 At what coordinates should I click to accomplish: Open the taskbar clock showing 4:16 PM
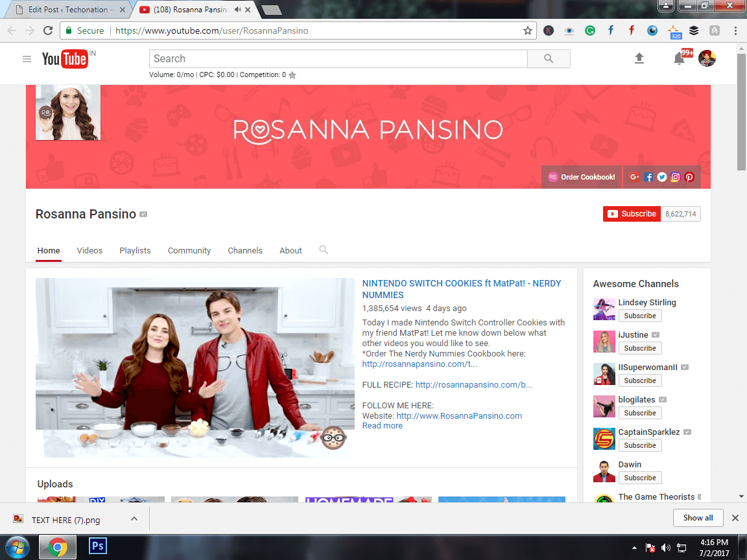click(714, 548)
